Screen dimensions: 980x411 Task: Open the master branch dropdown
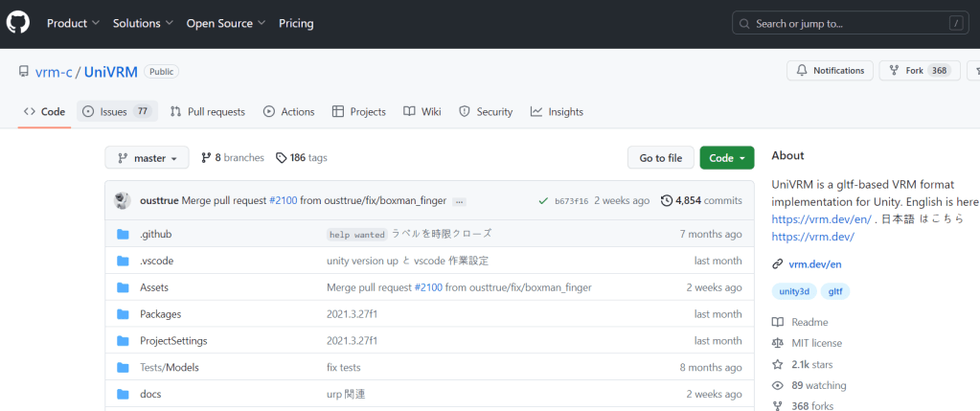pos(147,158)
